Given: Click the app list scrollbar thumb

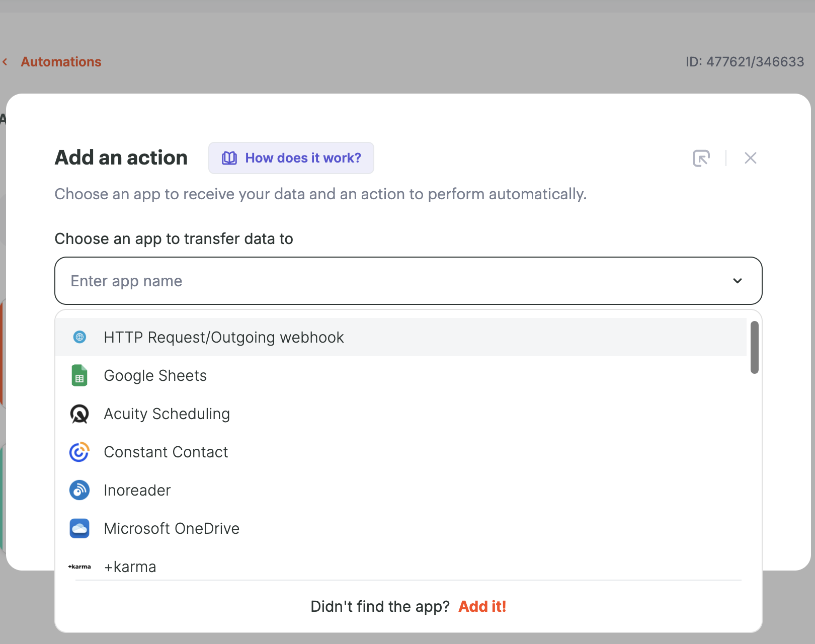Looking at the screenshot, I should click(754, 347).
